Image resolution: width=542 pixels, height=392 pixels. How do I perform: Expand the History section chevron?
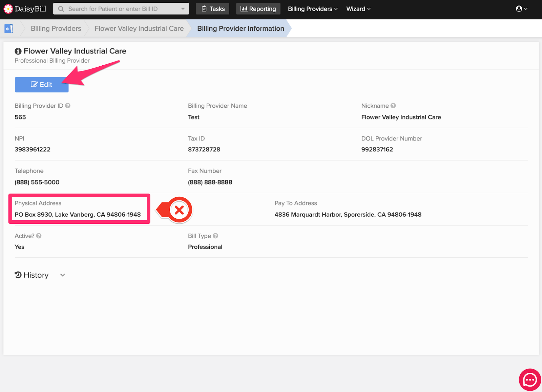63,275
